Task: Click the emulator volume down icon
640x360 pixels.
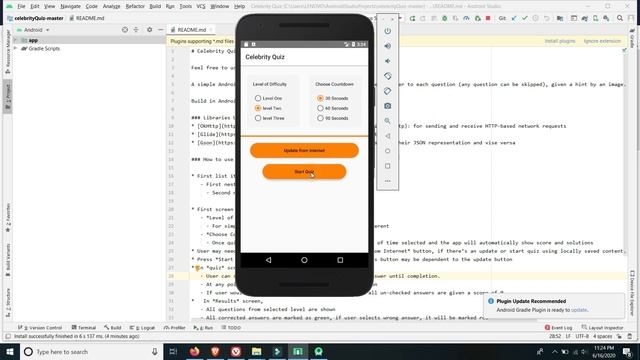Action: [x=387, y=61]
